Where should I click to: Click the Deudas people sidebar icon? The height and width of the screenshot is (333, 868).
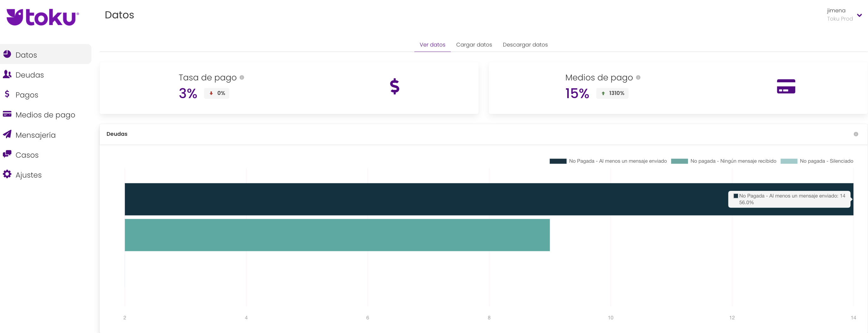coord(7,74)
